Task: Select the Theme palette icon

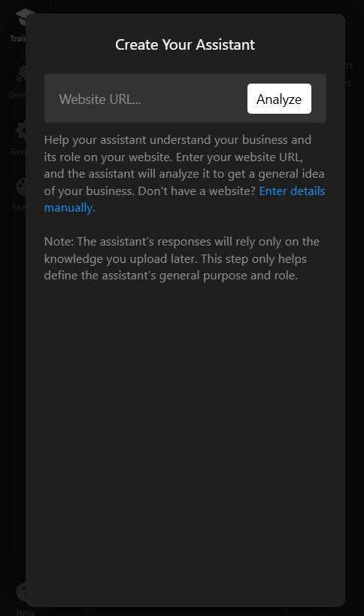Action: 22,187
